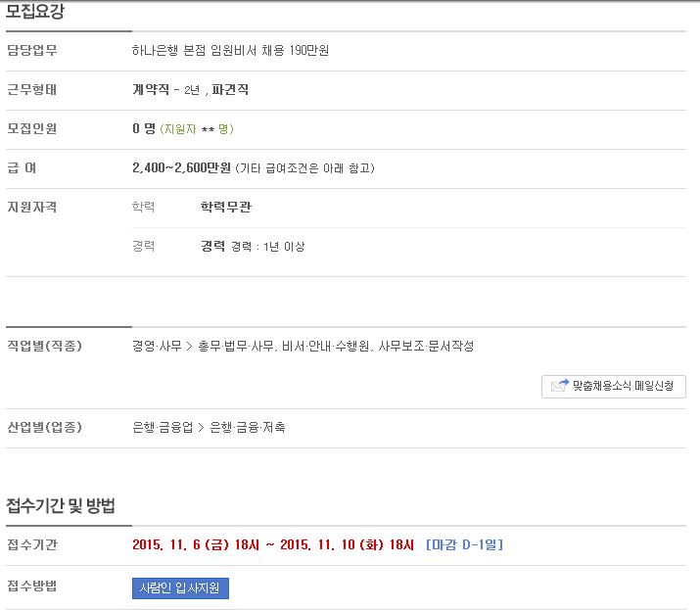Image resolution: width=700 pixels, height=610 pixels.
Task: Click the 은행·금융·저축 industry link
Action: [x=248, y=427]
